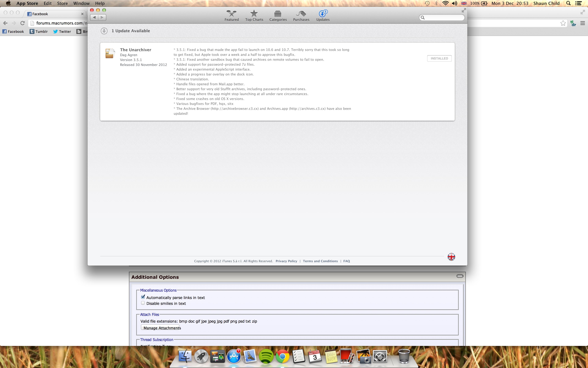Open The Unarchiver title link
The width and height of the screenshot is (588, 368).
point(136,50)
